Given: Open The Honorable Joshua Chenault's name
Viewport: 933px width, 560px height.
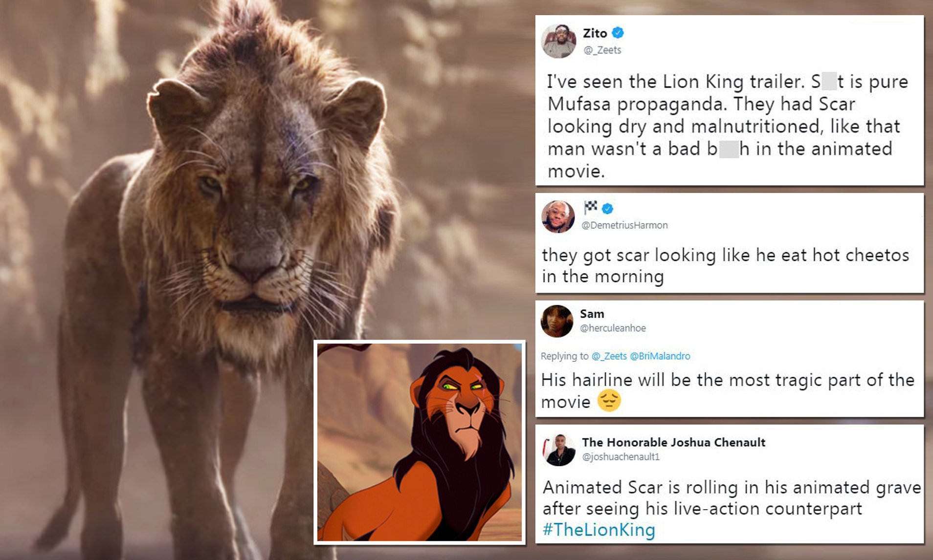Looking at the screenshot, I should 673,443.
